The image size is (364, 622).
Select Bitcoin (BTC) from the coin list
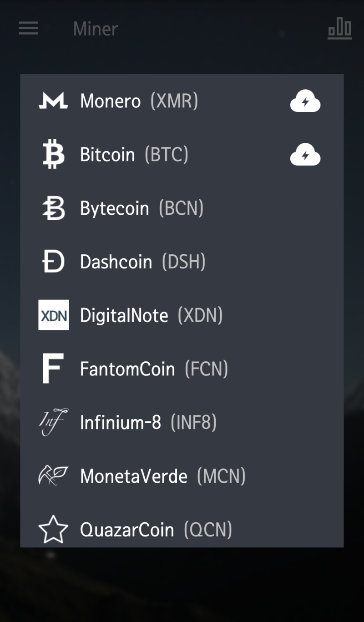[x=182, y=155]
